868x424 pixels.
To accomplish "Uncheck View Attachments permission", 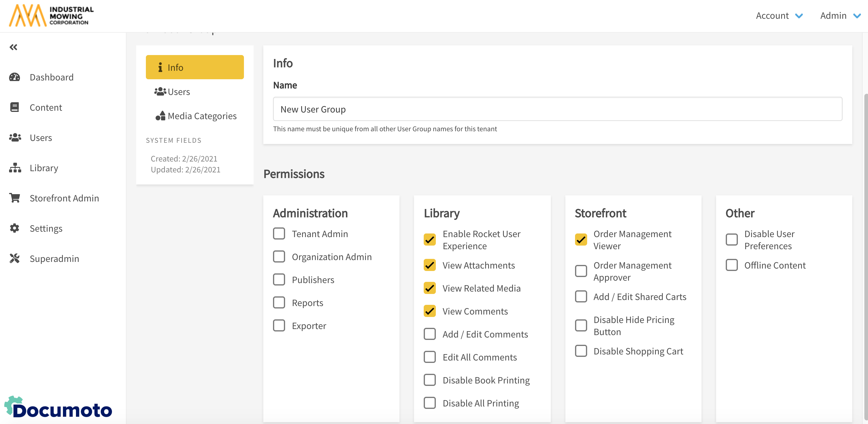I will pyautogui.click(x=430, y=265).
